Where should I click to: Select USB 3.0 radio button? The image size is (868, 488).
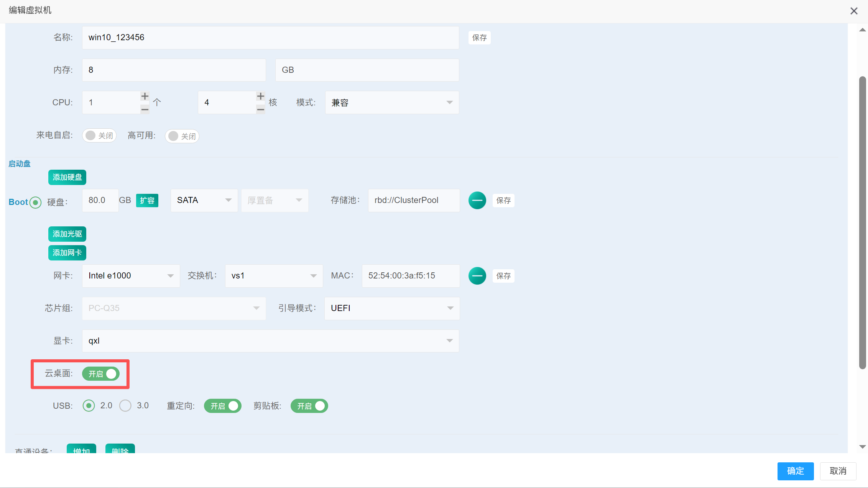point(125,406)
